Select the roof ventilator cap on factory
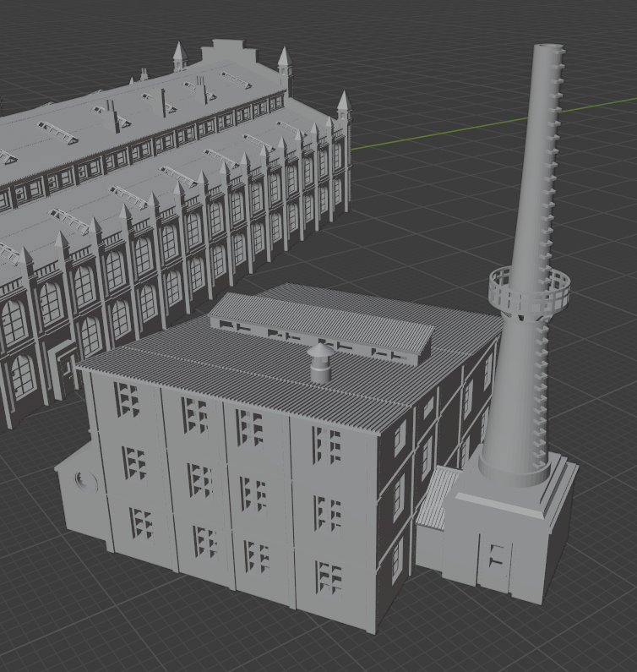Screen dimensions: 637x672 [x=320, y=363]
